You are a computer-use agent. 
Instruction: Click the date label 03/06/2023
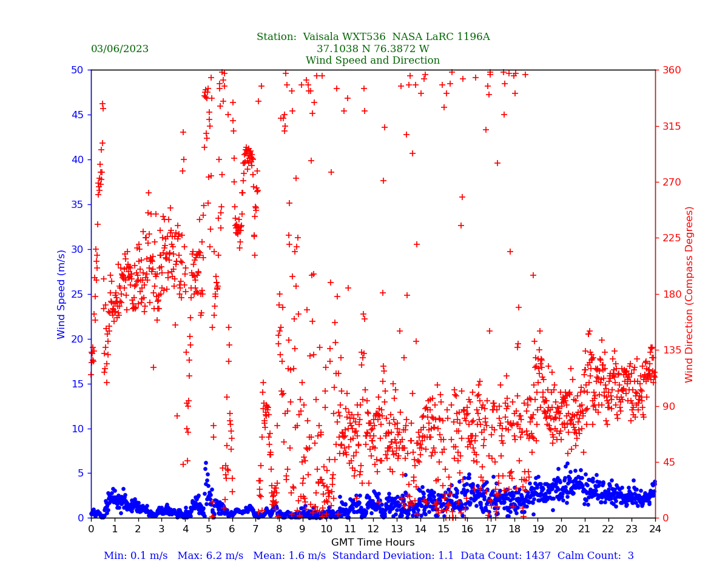click(120, 49)
